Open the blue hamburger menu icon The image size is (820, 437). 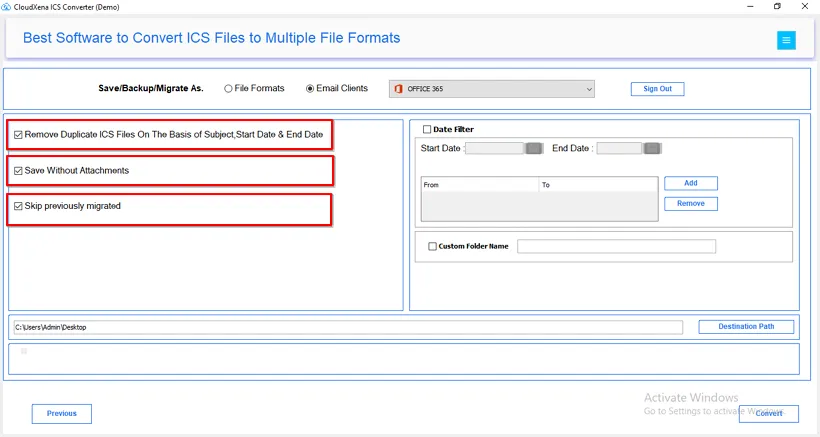click(786, 40)
